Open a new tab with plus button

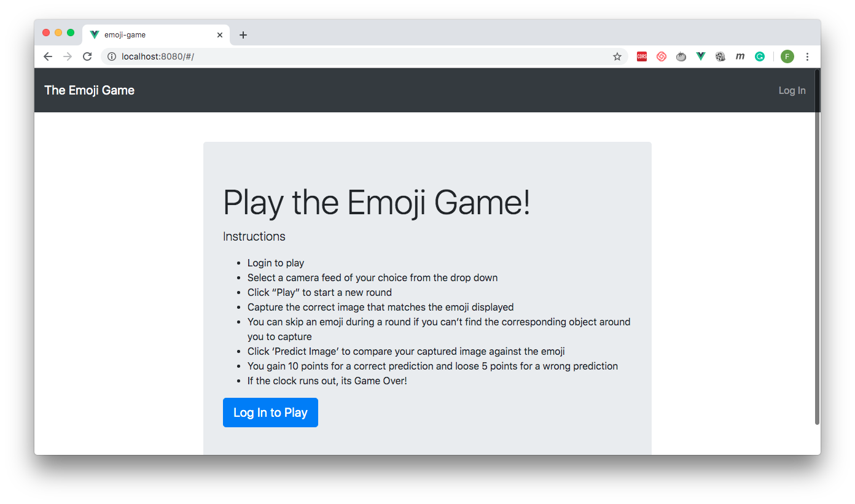point(243,35)
